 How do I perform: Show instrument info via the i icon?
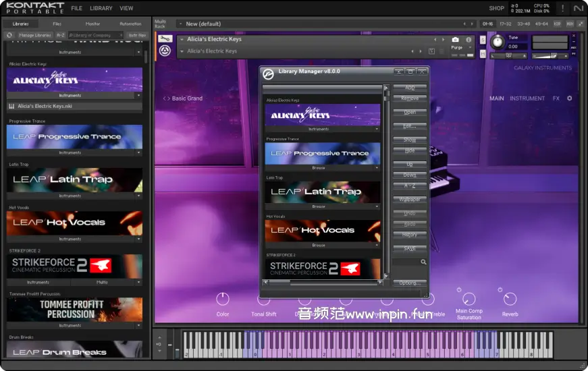click(x=469, y=39)
